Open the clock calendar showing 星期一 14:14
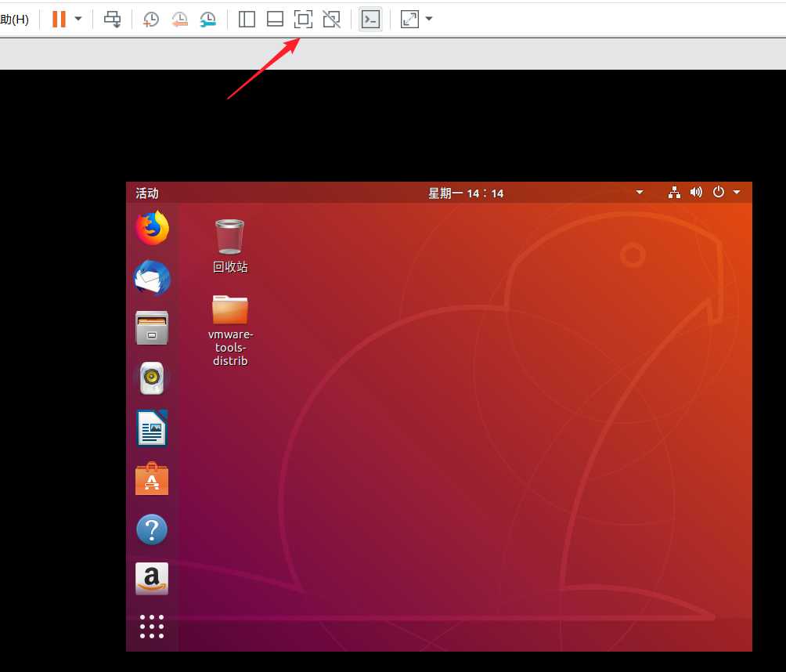 coord(466,193)
